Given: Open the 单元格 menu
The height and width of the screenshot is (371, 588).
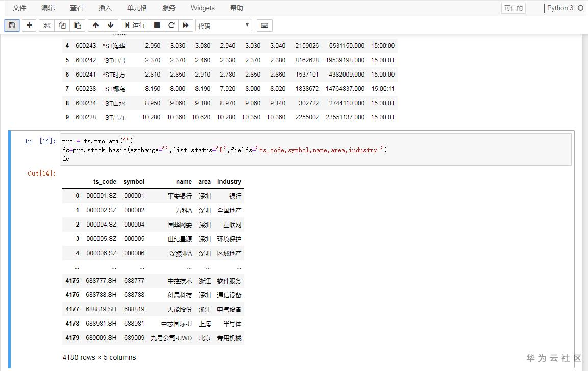Looking at the screenshot, I should (x=137, y=8).
